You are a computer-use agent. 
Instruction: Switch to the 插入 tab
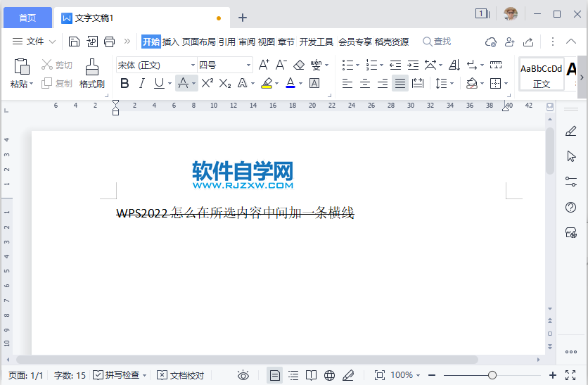pos(171,42)
